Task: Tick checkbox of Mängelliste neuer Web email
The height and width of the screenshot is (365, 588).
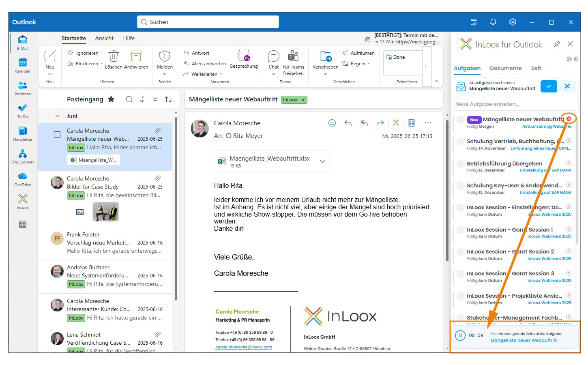Action: coord(57,135)
